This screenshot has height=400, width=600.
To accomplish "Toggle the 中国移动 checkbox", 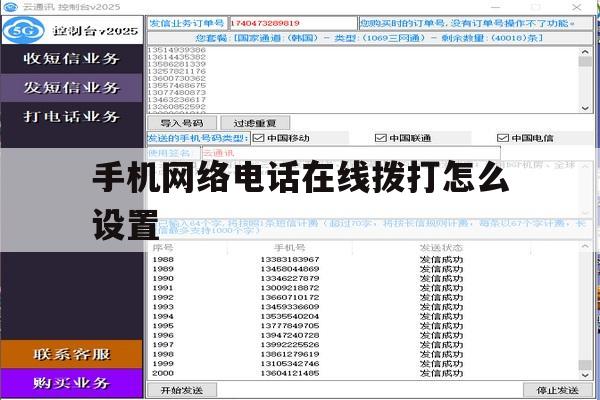I will point(259,138).
